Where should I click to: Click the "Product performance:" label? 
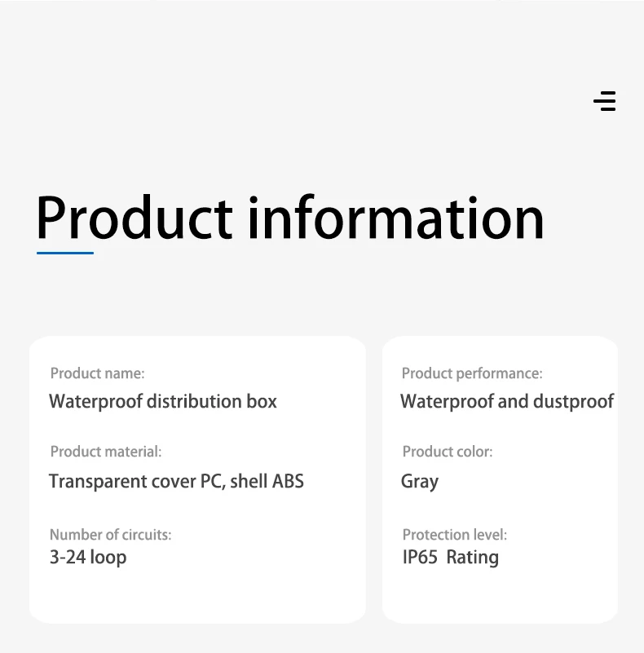(472, 373)
